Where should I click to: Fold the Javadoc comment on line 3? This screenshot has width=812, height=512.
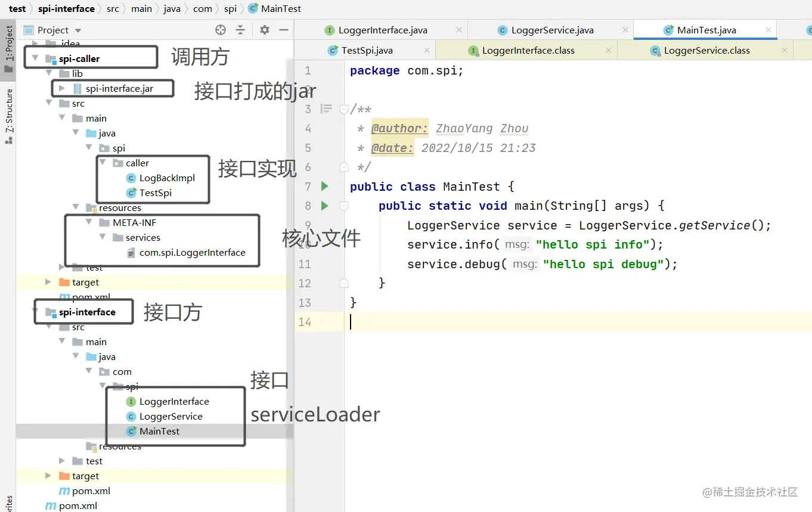[x=344, y=109]
